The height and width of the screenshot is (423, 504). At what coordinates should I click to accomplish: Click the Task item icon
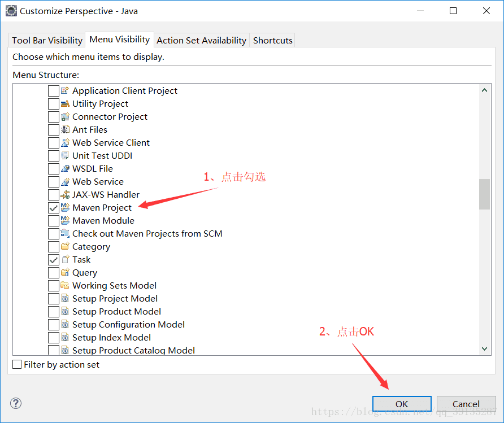[65, 260]
